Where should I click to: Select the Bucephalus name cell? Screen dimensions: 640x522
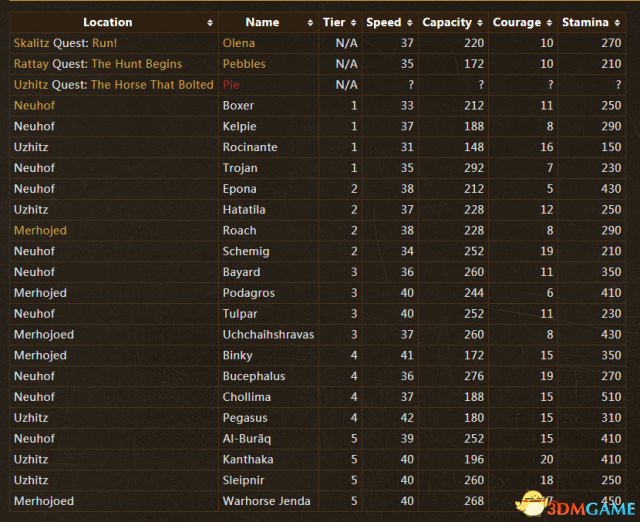(x=268, y=376)
